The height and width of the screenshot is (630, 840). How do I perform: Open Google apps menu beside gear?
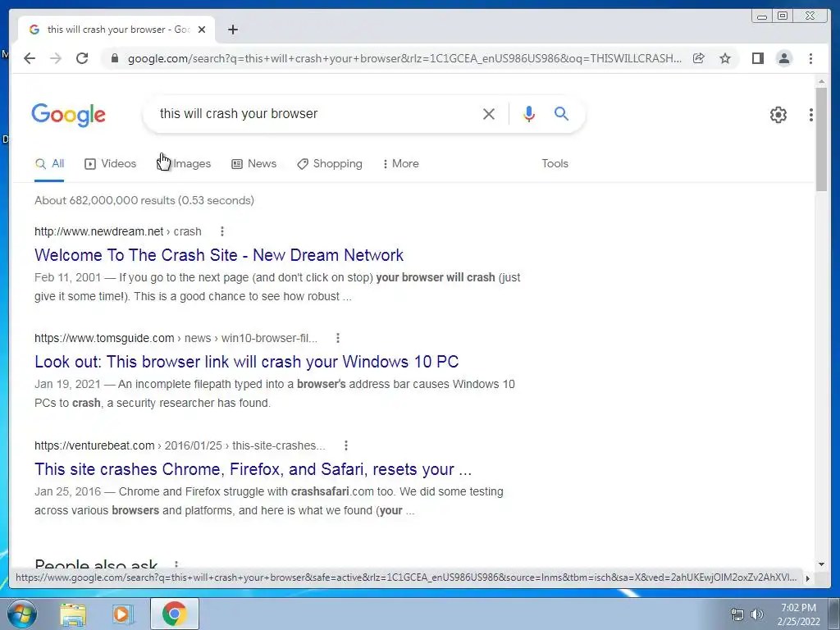pos(811,115)
